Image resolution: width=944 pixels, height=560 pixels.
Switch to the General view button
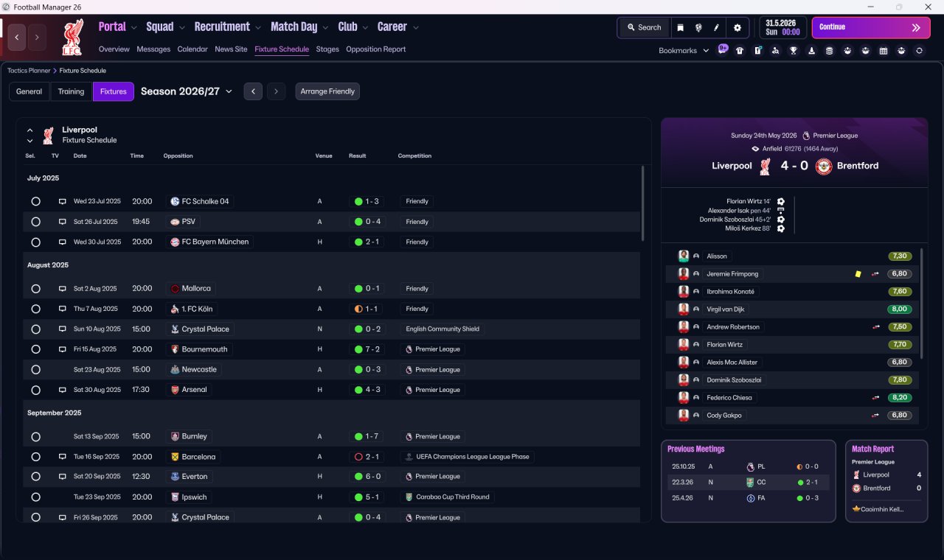pyautogui.click(x=29, y=91)
